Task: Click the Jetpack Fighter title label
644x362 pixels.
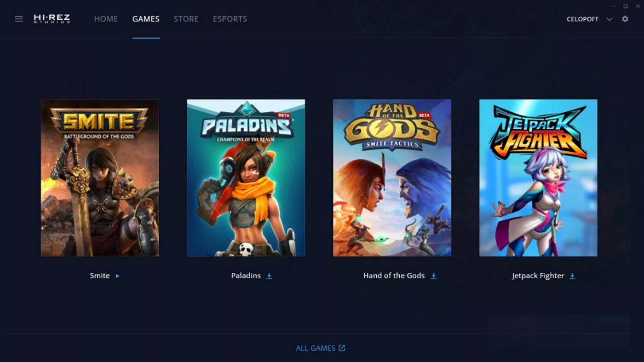Action: 538,276
